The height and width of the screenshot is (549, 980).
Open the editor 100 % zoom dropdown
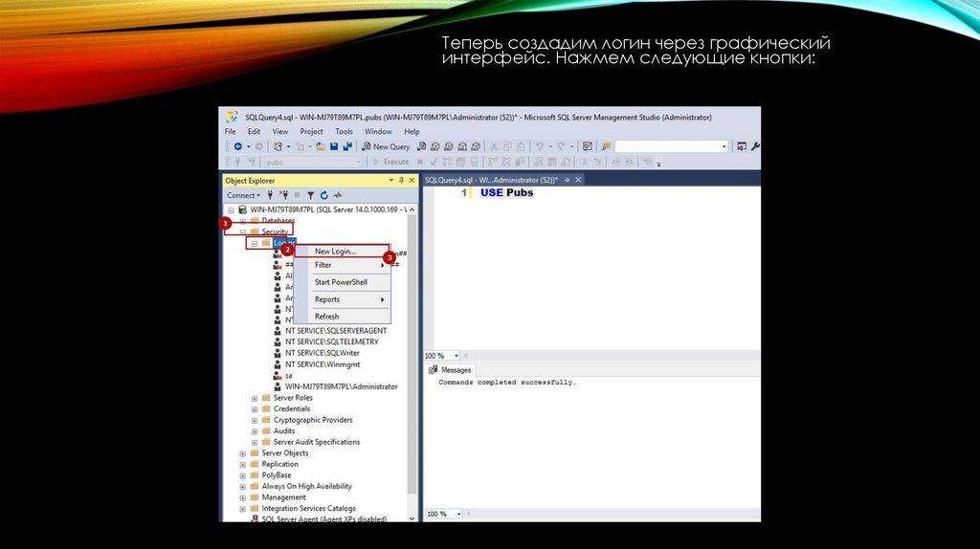457,356
